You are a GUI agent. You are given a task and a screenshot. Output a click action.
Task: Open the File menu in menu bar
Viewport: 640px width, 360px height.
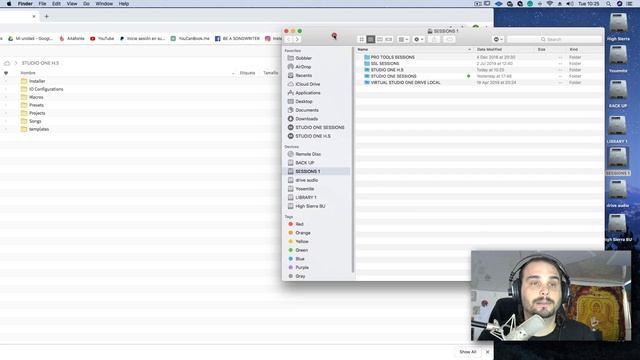[42, 4]
